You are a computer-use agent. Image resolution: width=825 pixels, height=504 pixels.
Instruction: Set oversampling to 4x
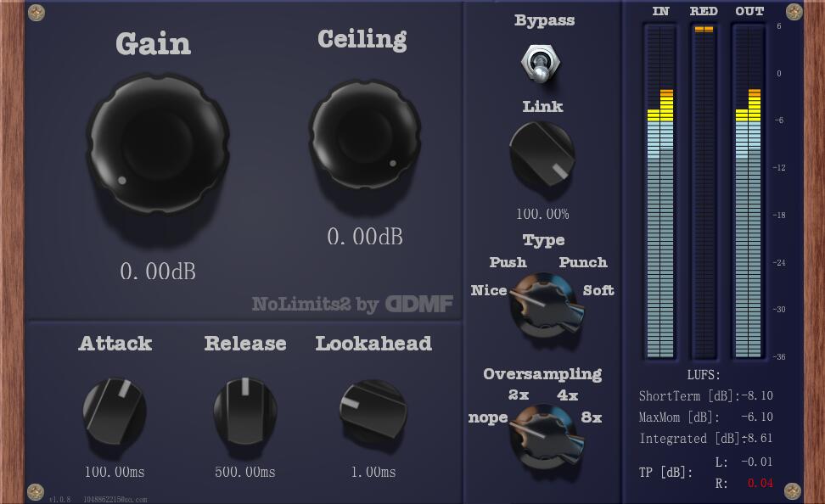(567, 395)
